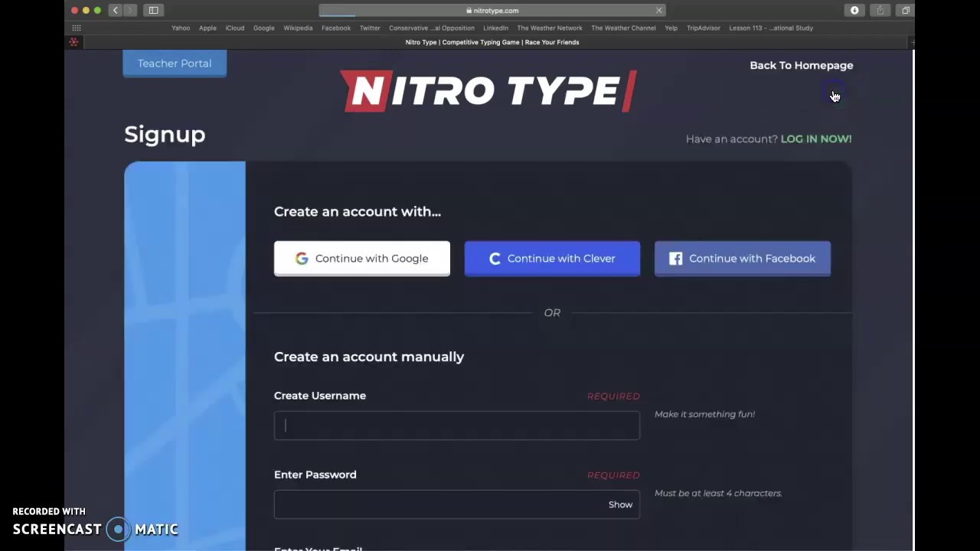The image size is (980, 551).
Task: Open Conservative Opposition bookmark
Action: [x=432, y=28]
